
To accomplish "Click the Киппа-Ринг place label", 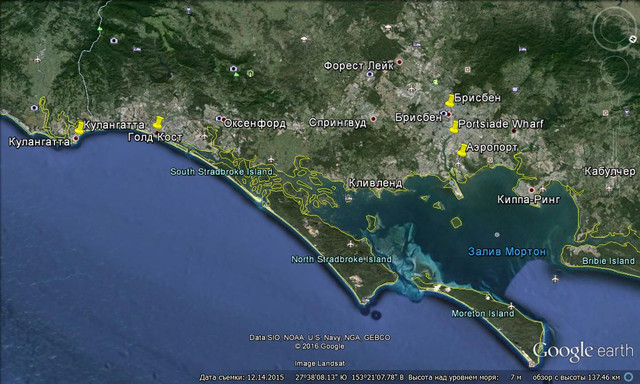I will (529, 200).
